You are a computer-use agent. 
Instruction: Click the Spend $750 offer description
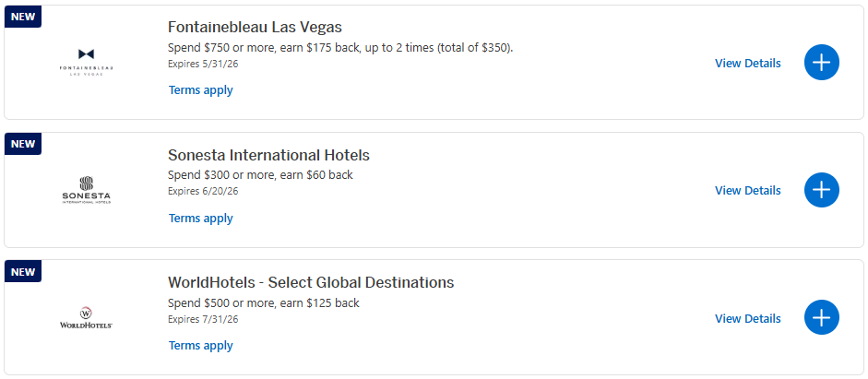click(339, 47)
